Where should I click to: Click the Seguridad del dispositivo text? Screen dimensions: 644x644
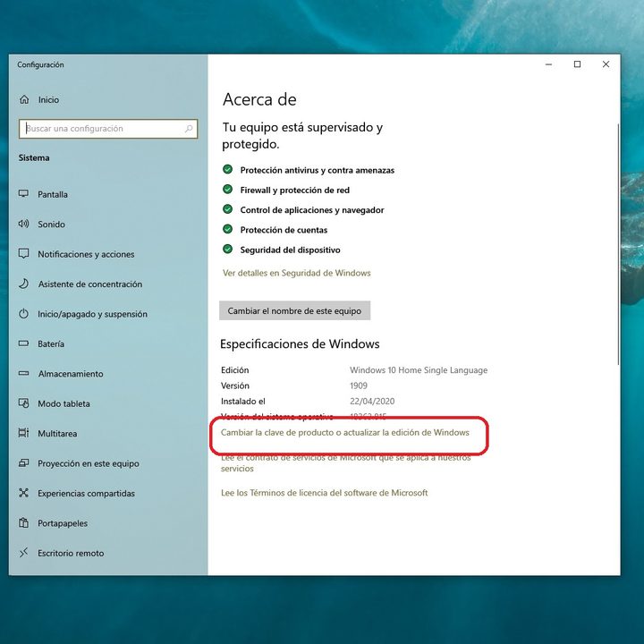tap(290, 250)
